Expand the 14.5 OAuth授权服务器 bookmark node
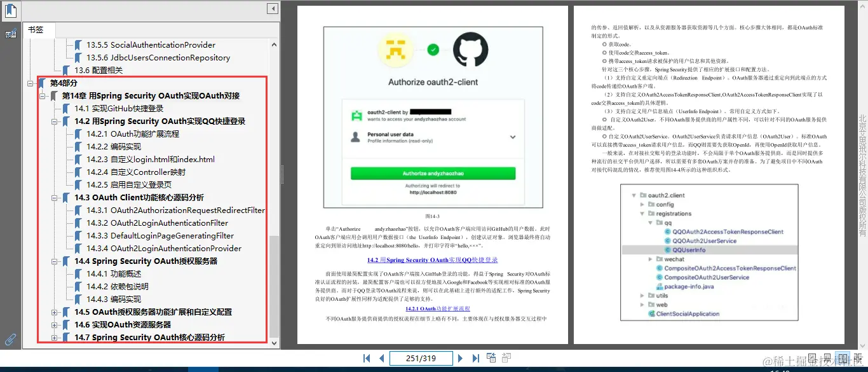 [54, 312]
